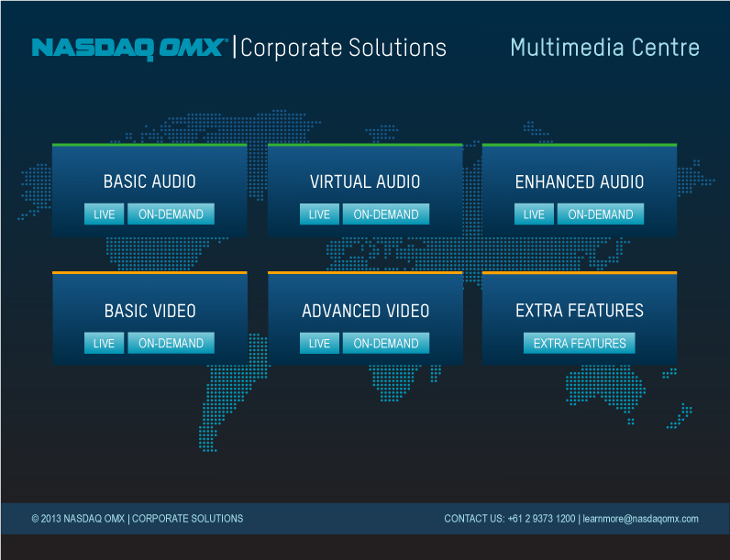Click the teal EXTRA FEATURES button

point(580,343)
